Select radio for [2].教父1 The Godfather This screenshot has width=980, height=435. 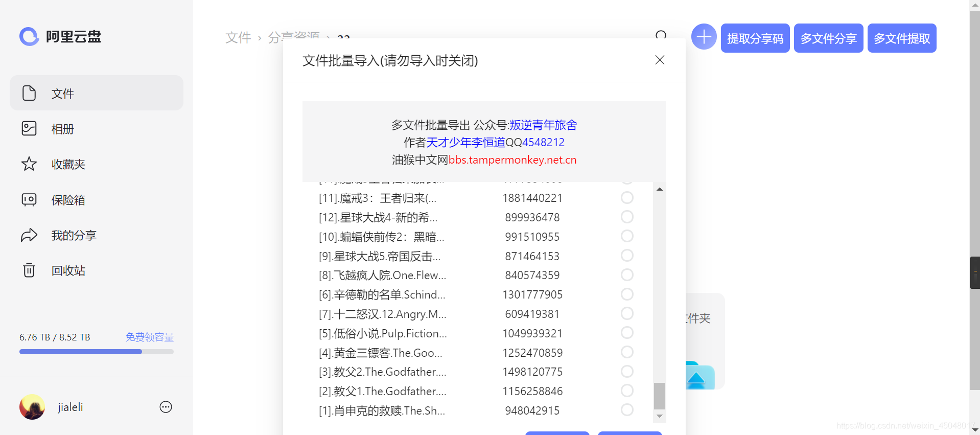click(627, 391)
